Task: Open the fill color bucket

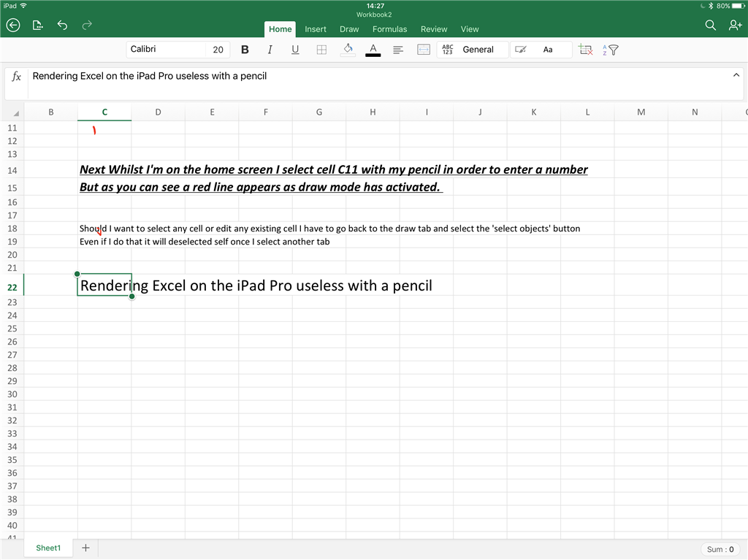Action: pos(348,50)
